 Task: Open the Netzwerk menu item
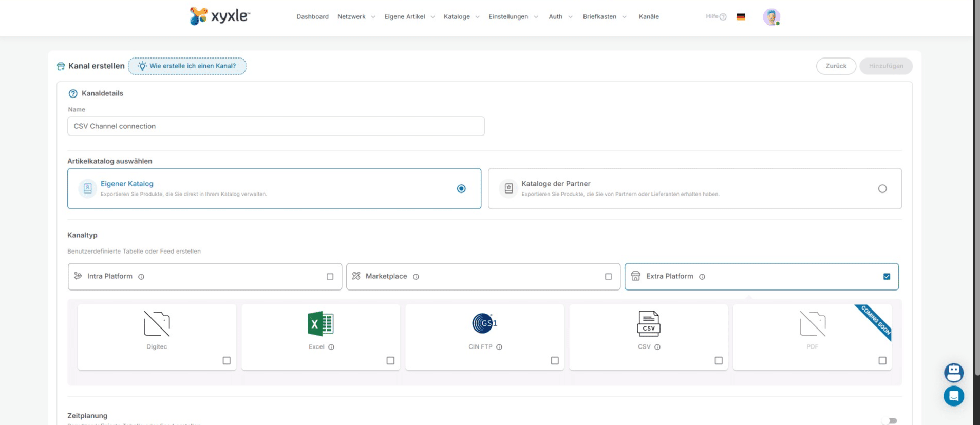(351, 17)
